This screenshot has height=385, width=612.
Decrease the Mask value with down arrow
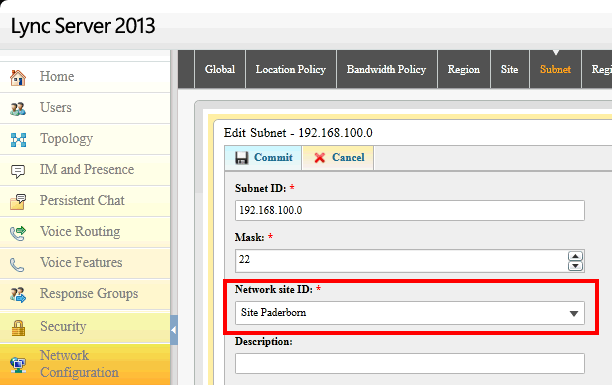pos(575,266)
